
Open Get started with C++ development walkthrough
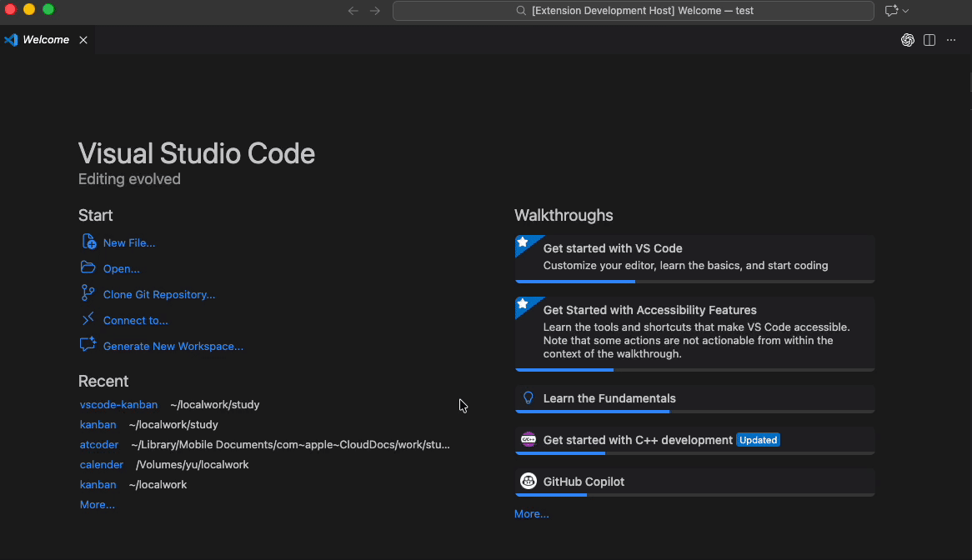click(x=695, y=441)
